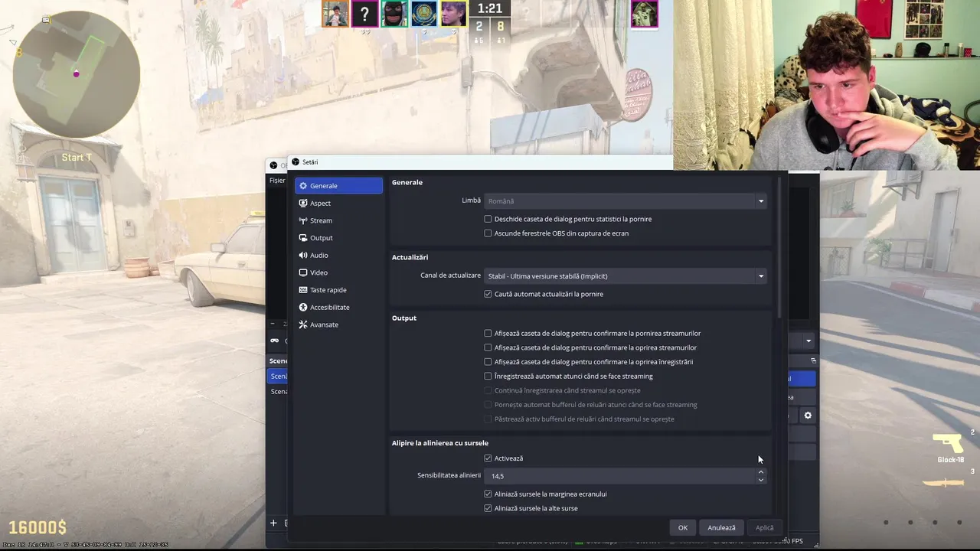Click the Glock-18 weapon icon
Viewport: 980px width, 551px height.
948,443
